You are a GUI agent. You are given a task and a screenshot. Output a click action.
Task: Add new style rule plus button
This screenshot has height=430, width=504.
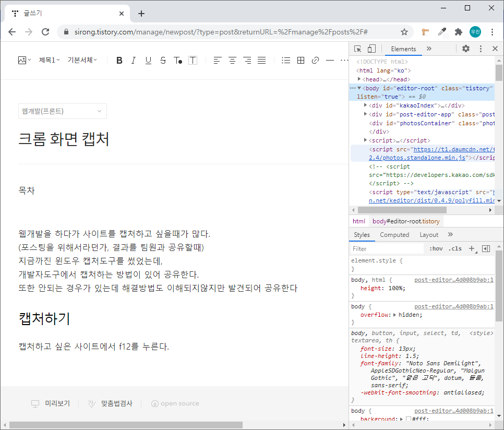[472, 248]
